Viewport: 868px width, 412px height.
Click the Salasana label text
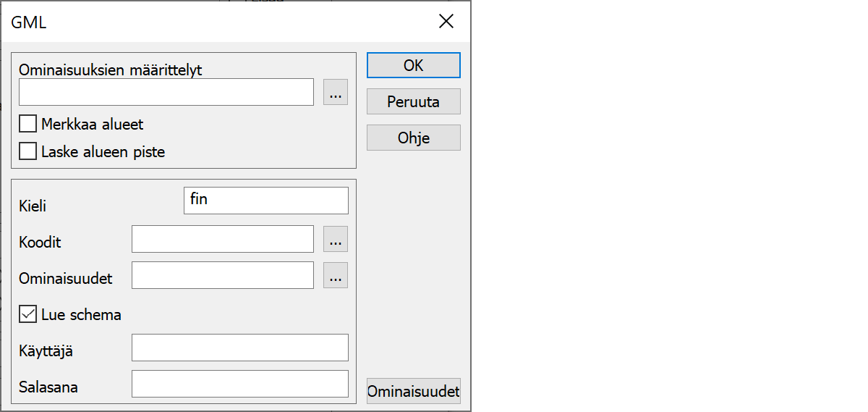[x=48, y=387]
